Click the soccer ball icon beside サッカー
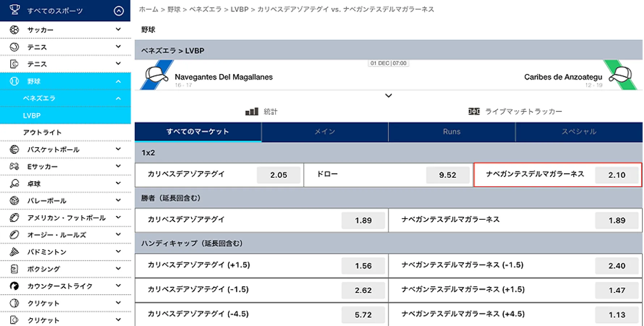Screen dimensions: 644x326 (x=14, y=30)
